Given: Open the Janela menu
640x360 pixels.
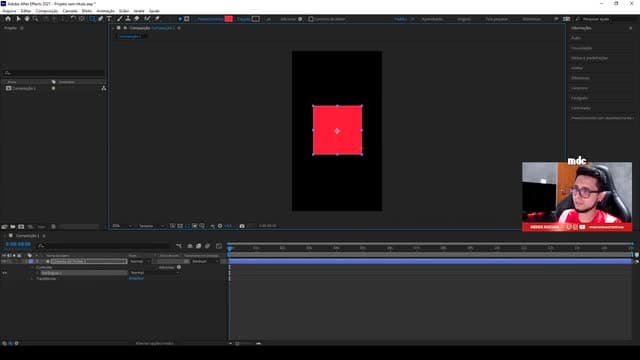Looking at the screenshot, I should coord(139,11).
